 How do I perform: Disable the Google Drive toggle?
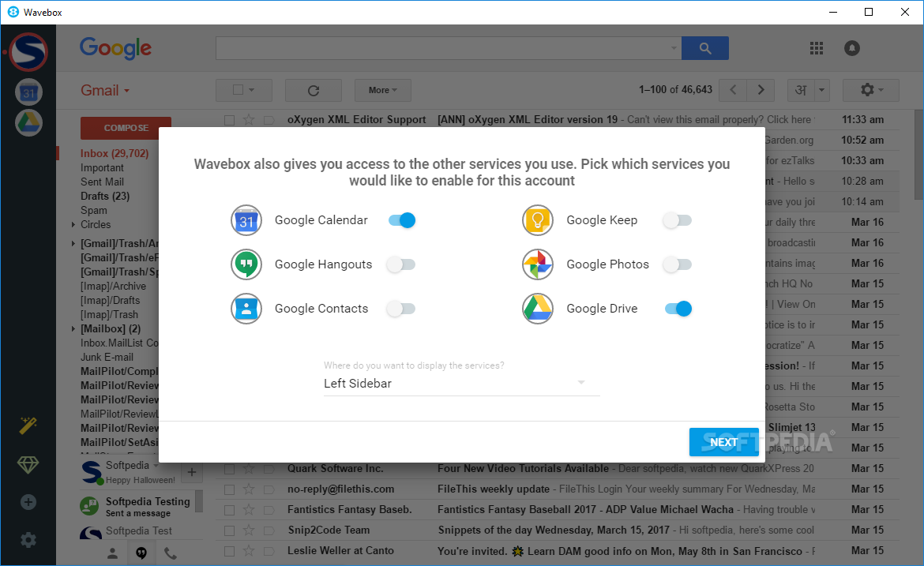pyautogui.click(x=678, y=309)
